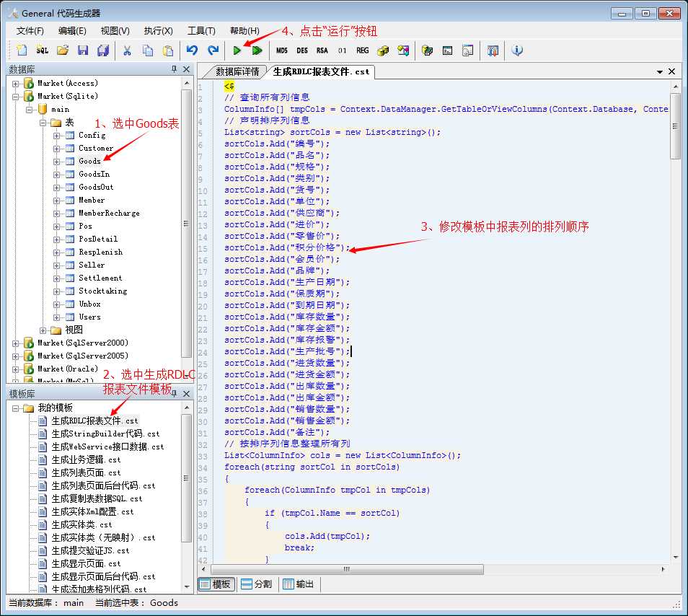688x616 pixels.
Task: Collapse the main schema node
Action: click(30, 110)
